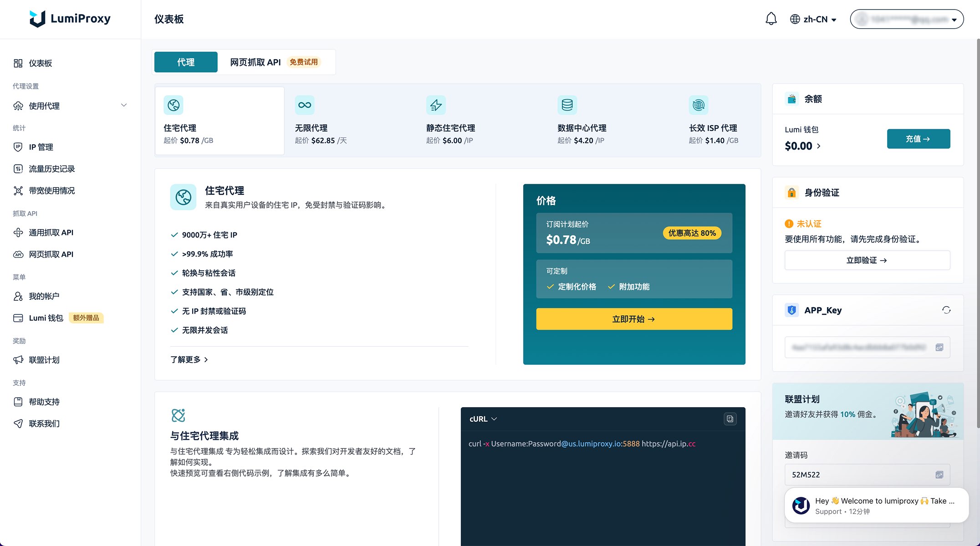
Task: Switch to the 代理 tab
Action: click(186, 62)
